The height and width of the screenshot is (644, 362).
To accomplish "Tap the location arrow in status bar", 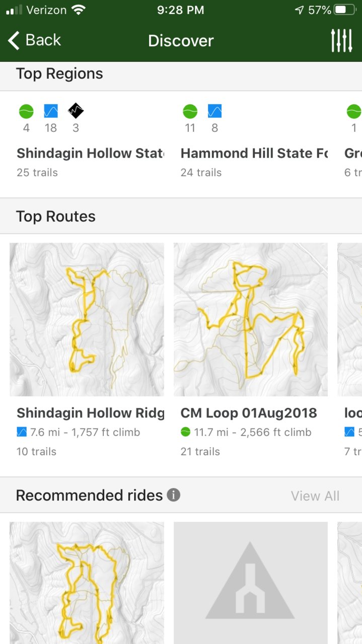I will pos(300,10).
